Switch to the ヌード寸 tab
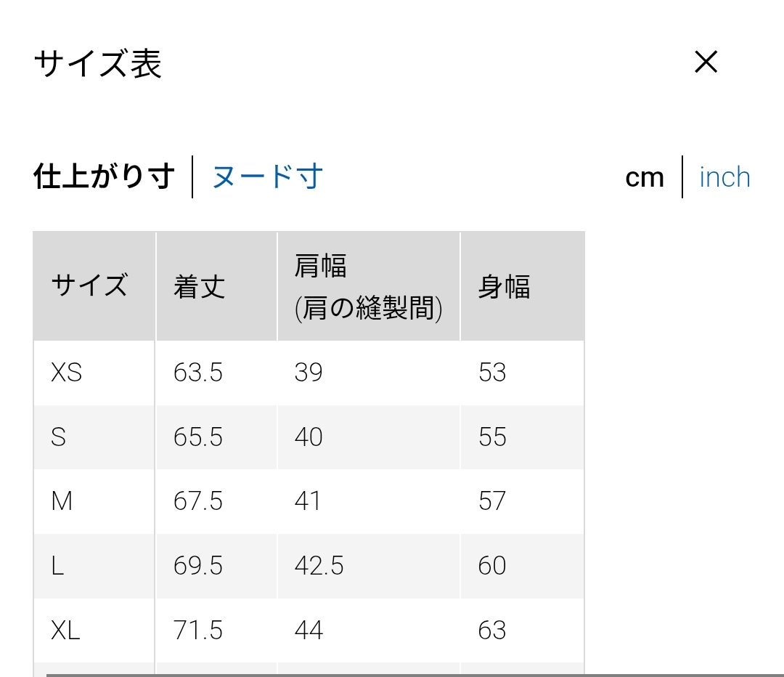The image size is (784, 677). coord(267,177)
